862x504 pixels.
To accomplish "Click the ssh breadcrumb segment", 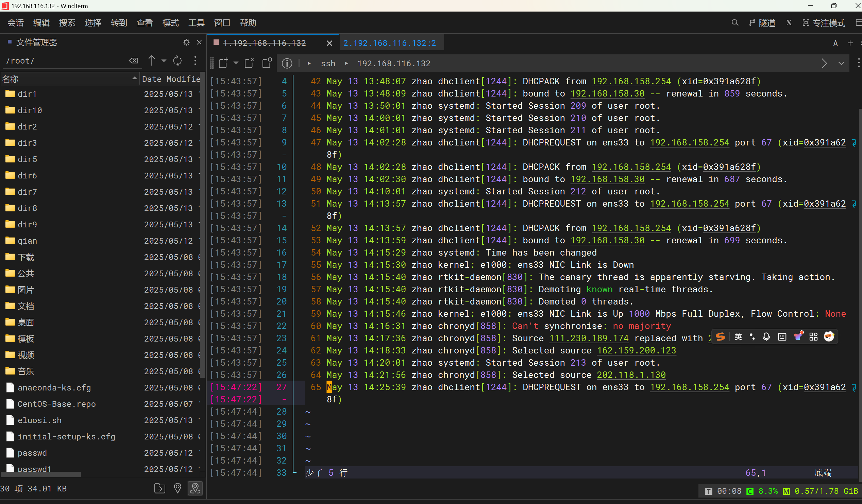I will [328, 64].
